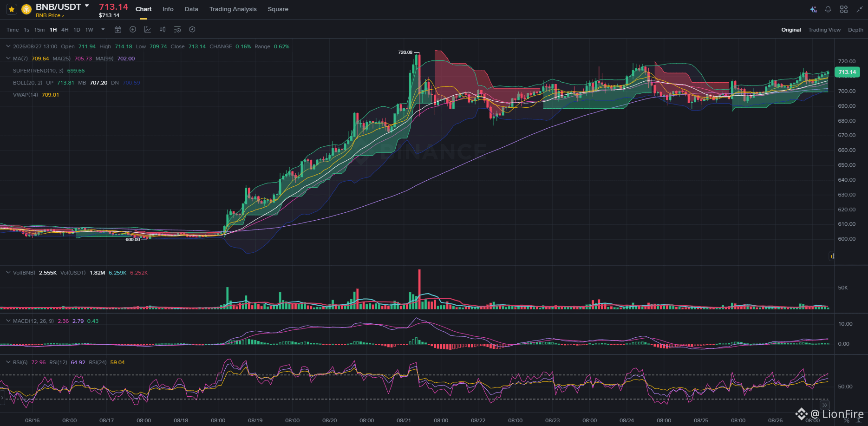The height and width of the screenshot is (426, 868).
Task: Select the VWAP(14) indicator label
Action: click(x=26, y=95)
